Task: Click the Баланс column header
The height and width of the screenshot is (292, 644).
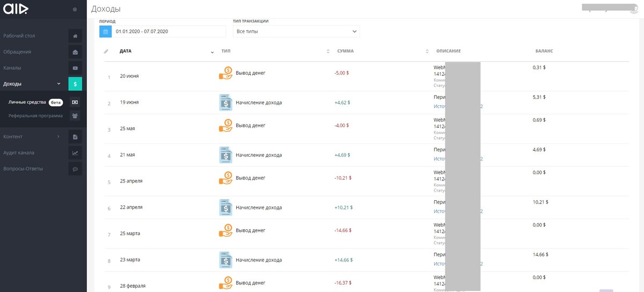Action: point(544,51)
